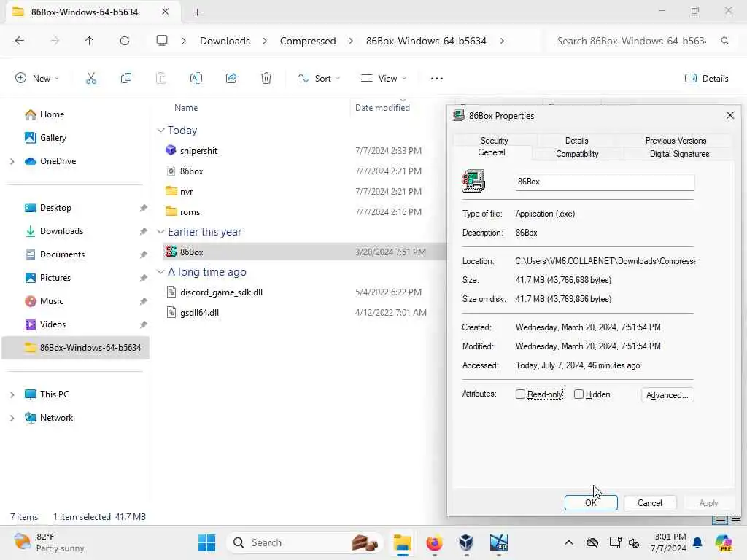Collapse the Earlier this year group
The height and width of the screenshot is (560, 747).
[160, 232]
